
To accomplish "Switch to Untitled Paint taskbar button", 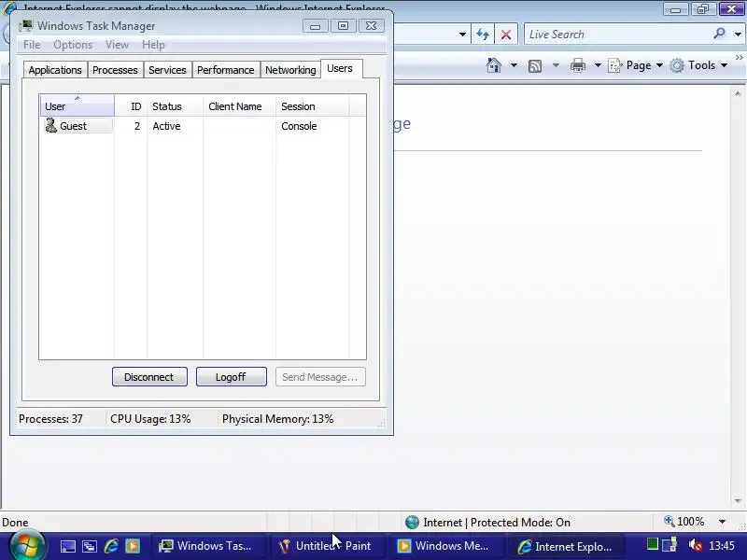I will click(x=327, y=546).
